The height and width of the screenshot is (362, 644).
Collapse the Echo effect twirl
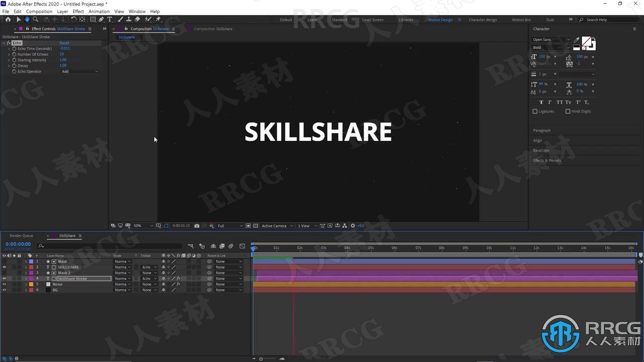[x=4, y=43]
